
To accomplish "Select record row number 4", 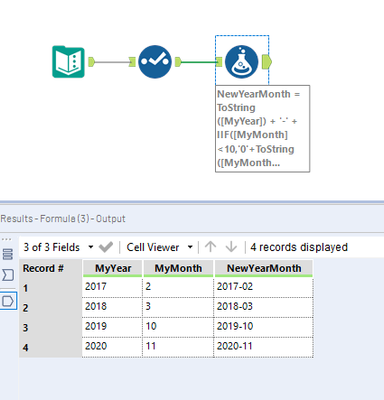I will (50, 347).
